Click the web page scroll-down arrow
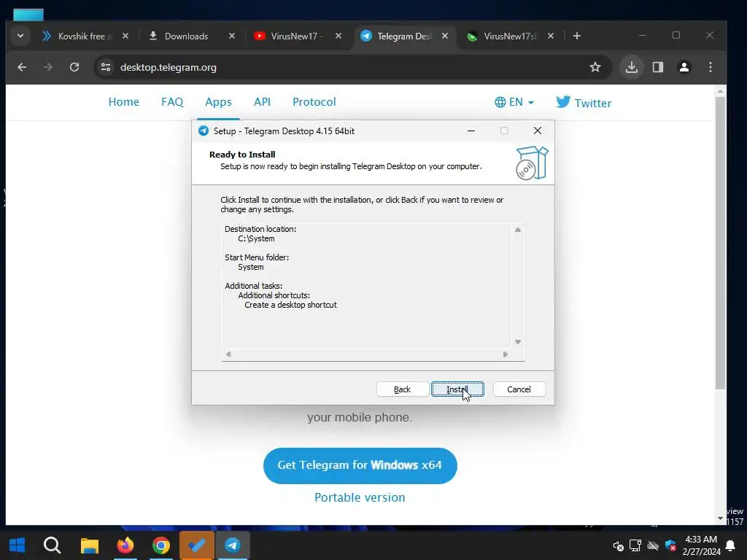The height and width of the screenshot is (560, 747). tap(720, 518)
